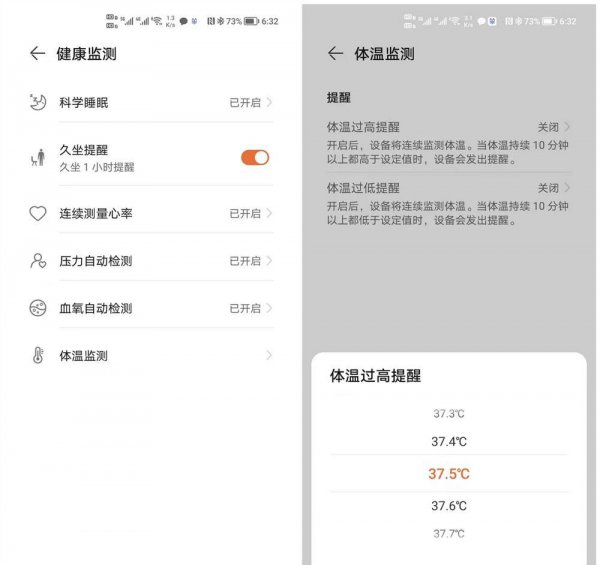The width and height of the screenshot is (600, 565).
Task: Tap battery icon in left status bar
Action: coord(251,21)
